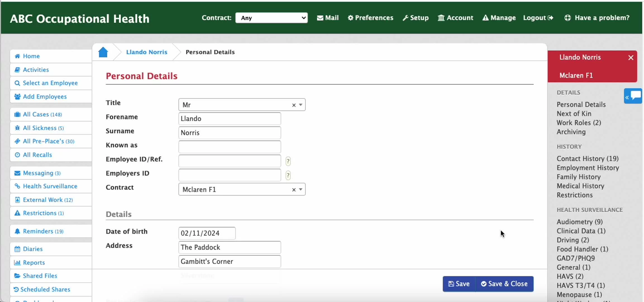Open Mail from the top bar

[328, 18]
